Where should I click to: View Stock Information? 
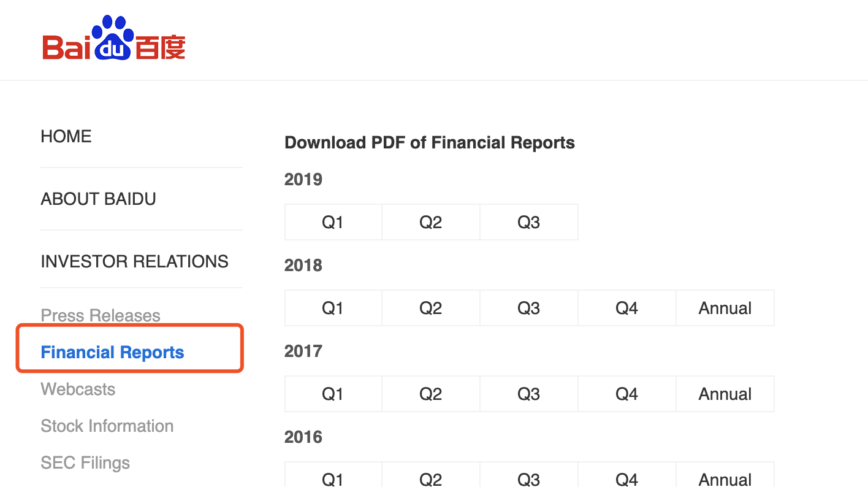click(x=107, y=426)
